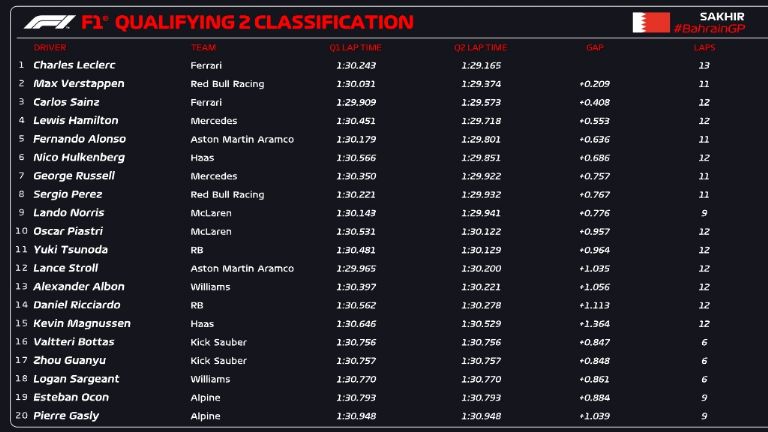Viewport: 768px width, 432px height.
Task: Click Fernando Alonso's Aston Martin Aramco team
Action: tap(242, 139)
